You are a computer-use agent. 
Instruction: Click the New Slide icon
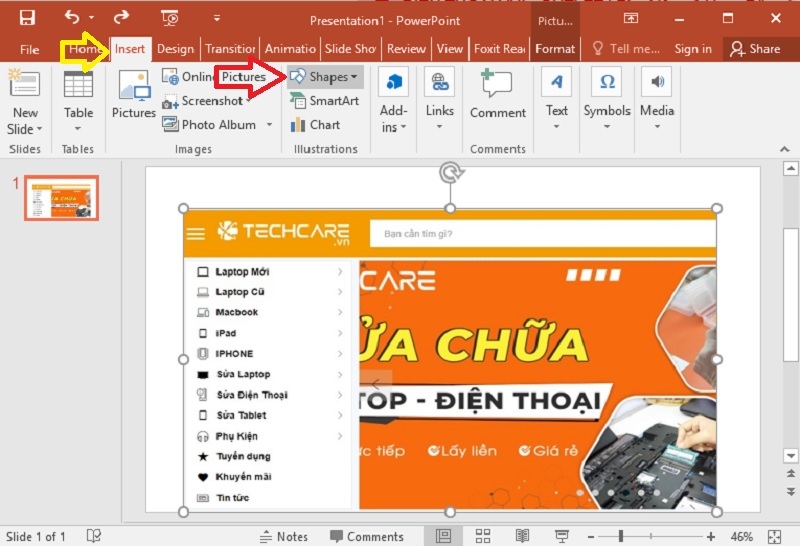pyautogui.click(x=24, y=83)
